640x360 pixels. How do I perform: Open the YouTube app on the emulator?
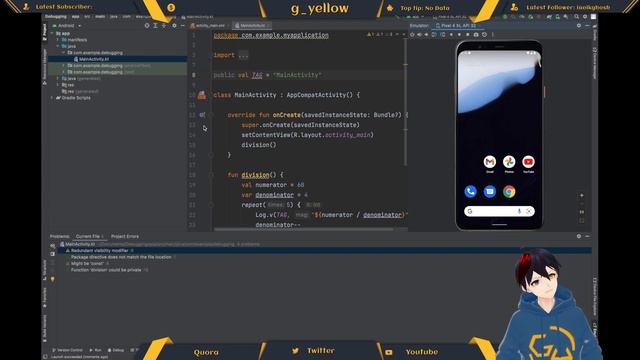coord(528,162)
